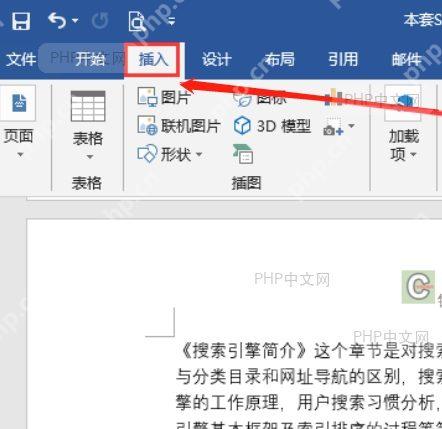This screenshot has height=429, width=442.
Task: Click the line starting 《搜索引擎简介》
Action: click(309, 351)
